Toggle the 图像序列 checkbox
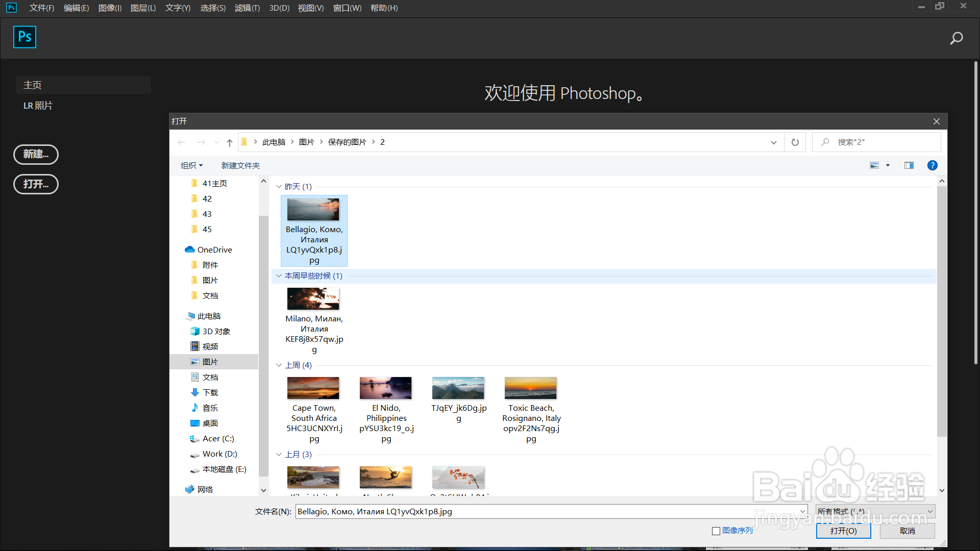This screenshot has width=980, height=551. pos(716,531)
